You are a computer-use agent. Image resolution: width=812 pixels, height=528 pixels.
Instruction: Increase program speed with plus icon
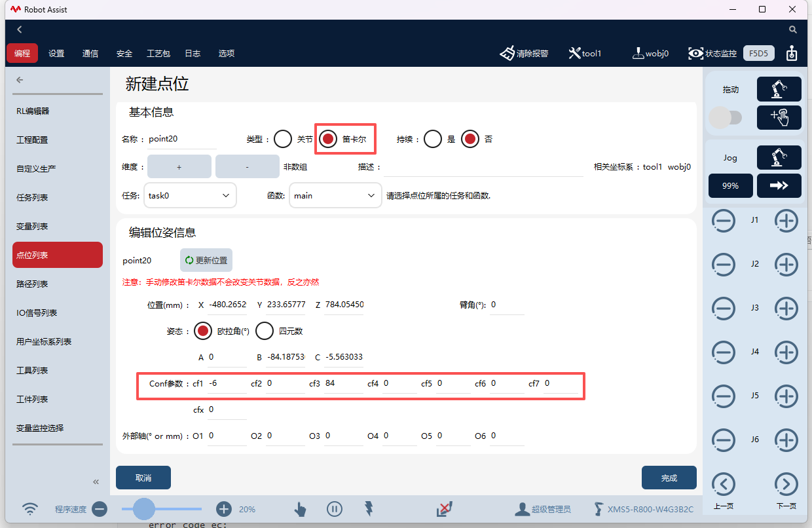point(224,509)
